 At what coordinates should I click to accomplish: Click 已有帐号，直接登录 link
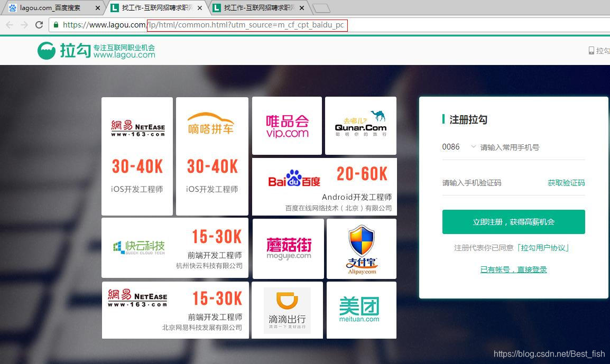click(x=513, y=269)
